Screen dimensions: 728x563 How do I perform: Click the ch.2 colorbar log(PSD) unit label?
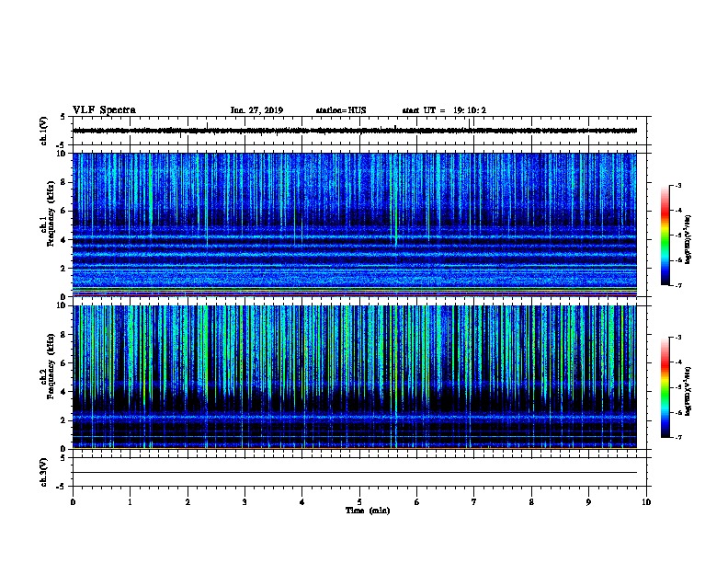688,391
